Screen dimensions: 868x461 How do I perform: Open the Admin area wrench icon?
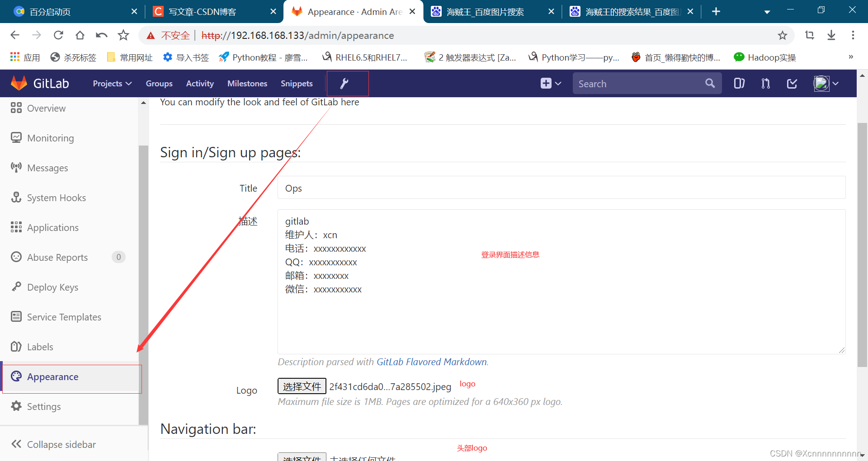344,84
